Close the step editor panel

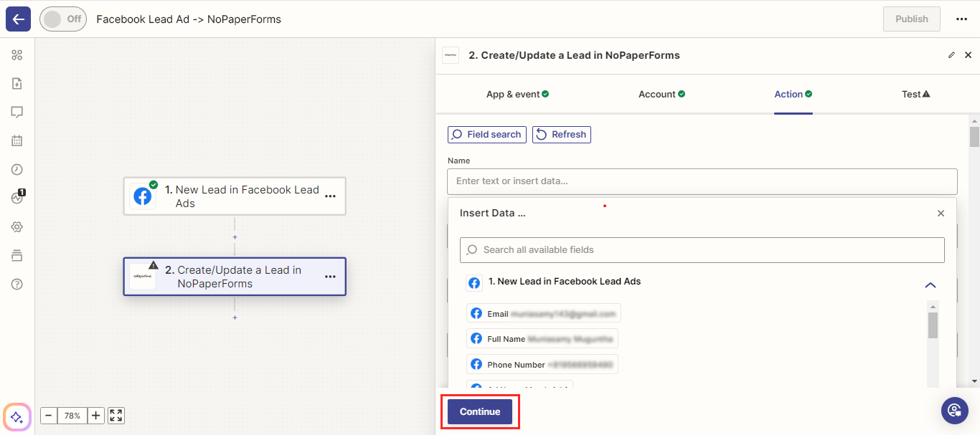968,55
